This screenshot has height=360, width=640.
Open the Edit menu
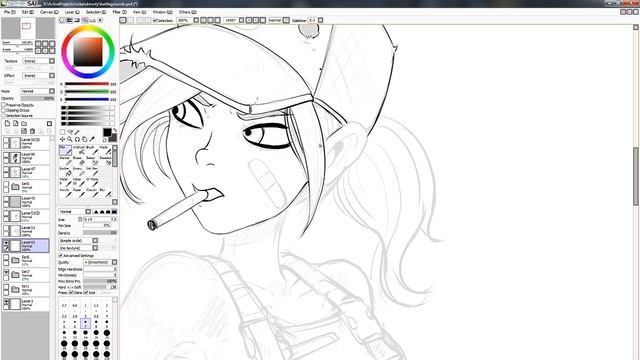pos(28,12)
